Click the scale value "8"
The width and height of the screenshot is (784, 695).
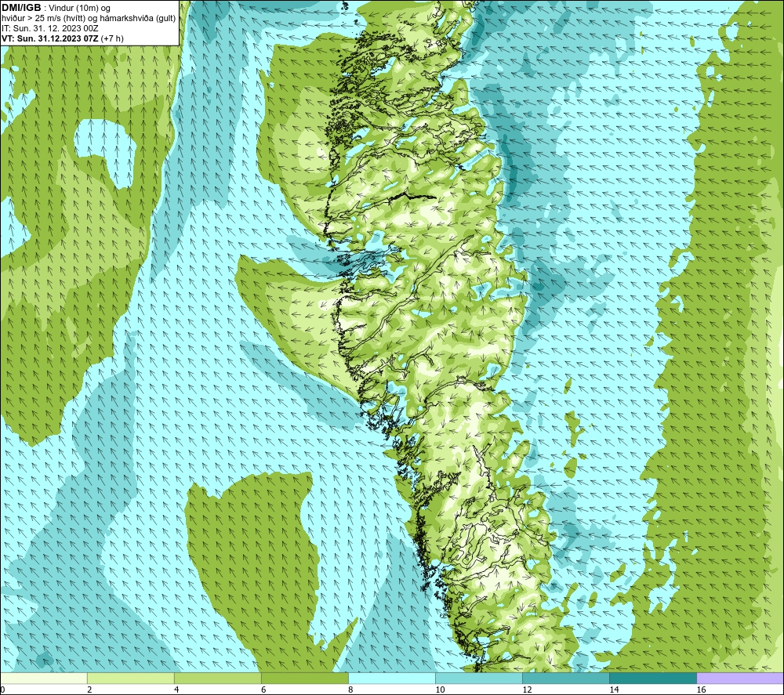350,690
